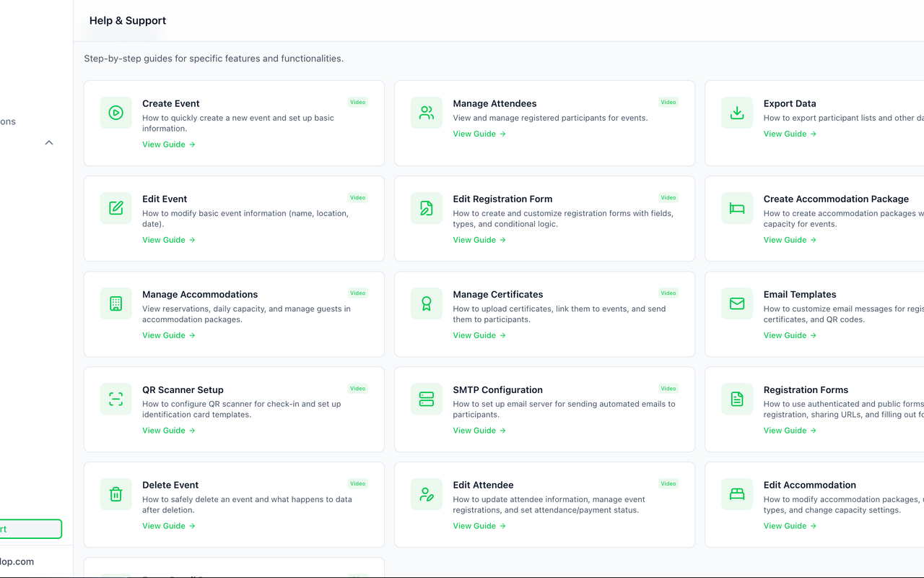Screen dimensions: 924x578
Task: Click the Edit Attendee person icon
Action: pos(426,494)
